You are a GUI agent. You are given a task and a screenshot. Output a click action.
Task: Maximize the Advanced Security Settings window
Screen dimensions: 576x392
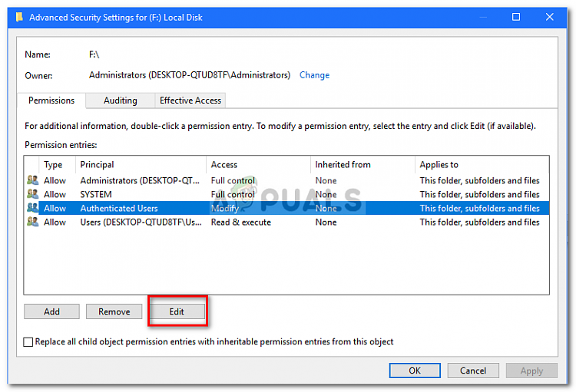(516, 17)
